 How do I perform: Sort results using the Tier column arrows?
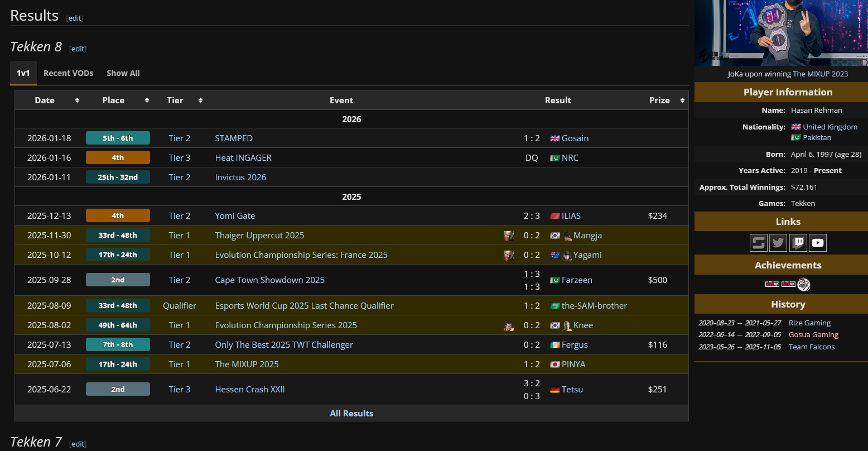200,100
